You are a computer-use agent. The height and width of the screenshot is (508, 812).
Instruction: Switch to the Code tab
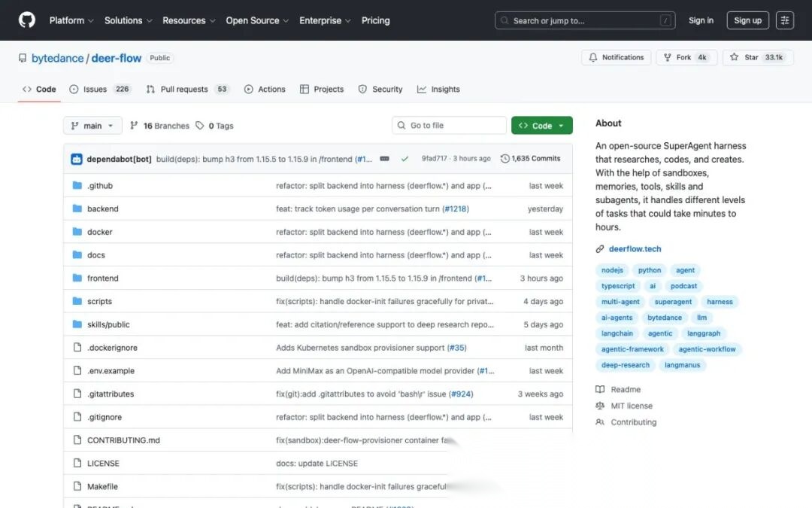tap(39, 89)
